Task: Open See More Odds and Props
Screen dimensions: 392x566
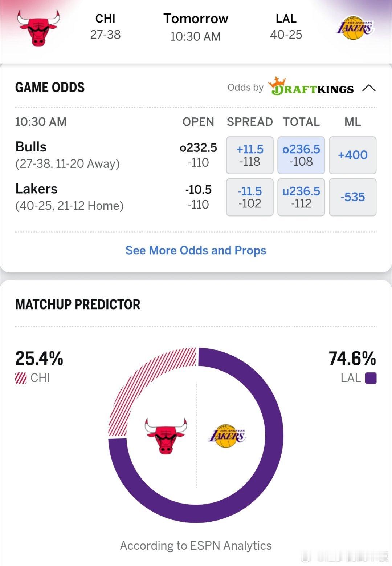Action: tap(196, 250)
